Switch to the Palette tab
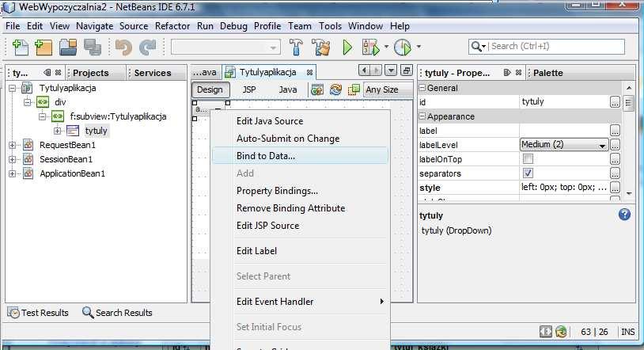The image size is (644, 350). click(x=548, y=73)
